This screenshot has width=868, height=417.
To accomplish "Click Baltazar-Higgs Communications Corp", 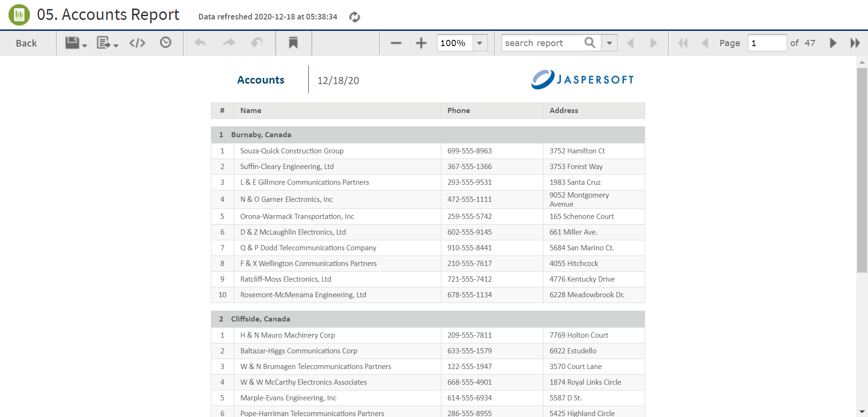I will click(299, 351).
